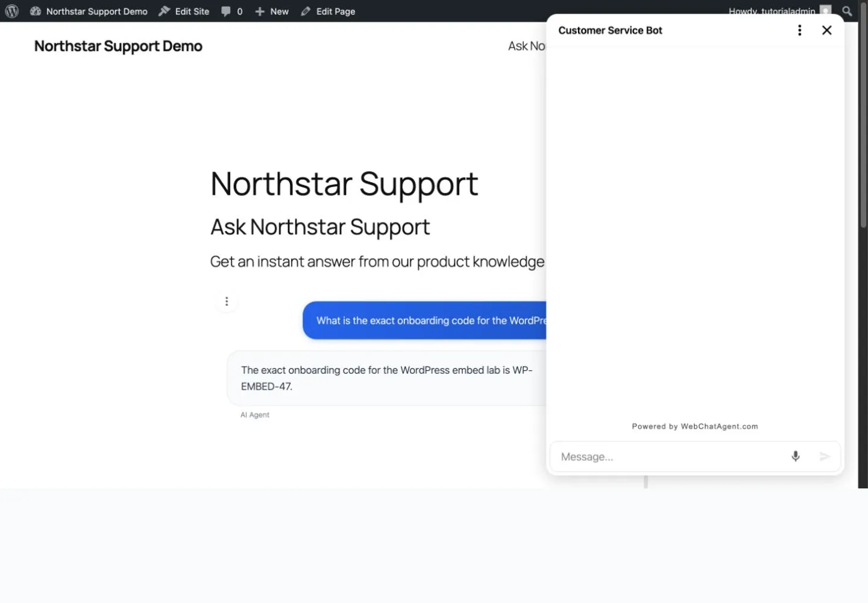The width and height of the screenshot is (868, 603).
Task: Select the WP-EMBED-47 answer message
Action: tap(386, 378)
